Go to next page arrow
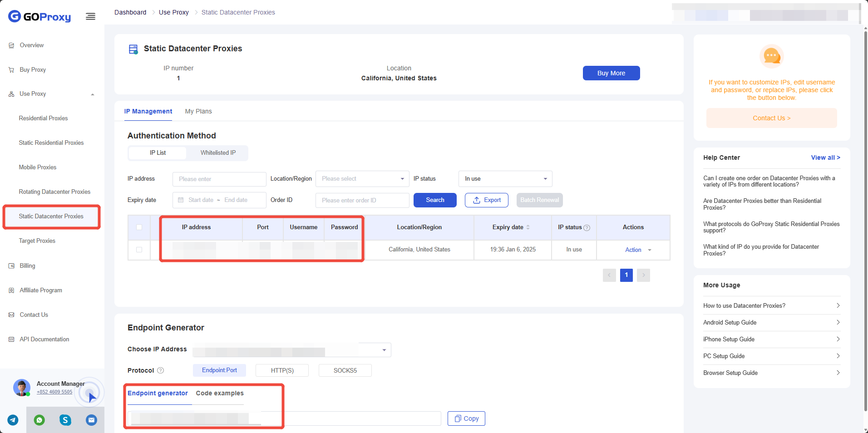The width and height of the screenshot is (868, 433). (x=643, y=275)
